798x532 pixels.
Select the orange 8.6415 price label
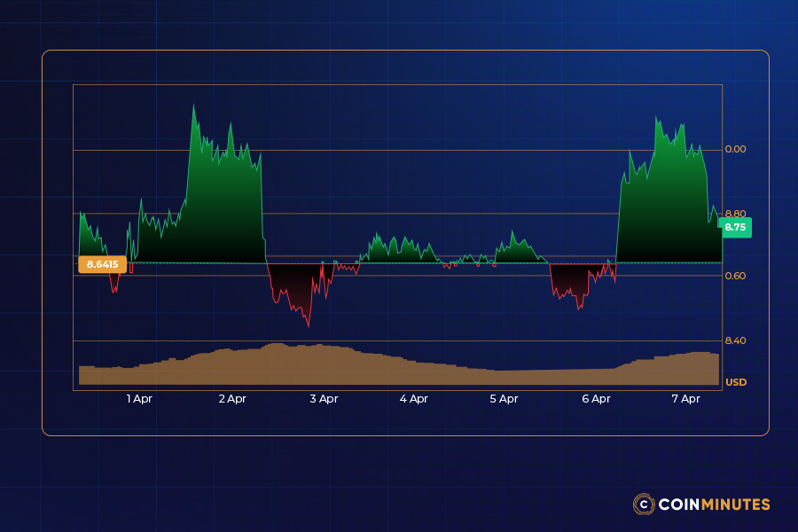tap(101, 263)
